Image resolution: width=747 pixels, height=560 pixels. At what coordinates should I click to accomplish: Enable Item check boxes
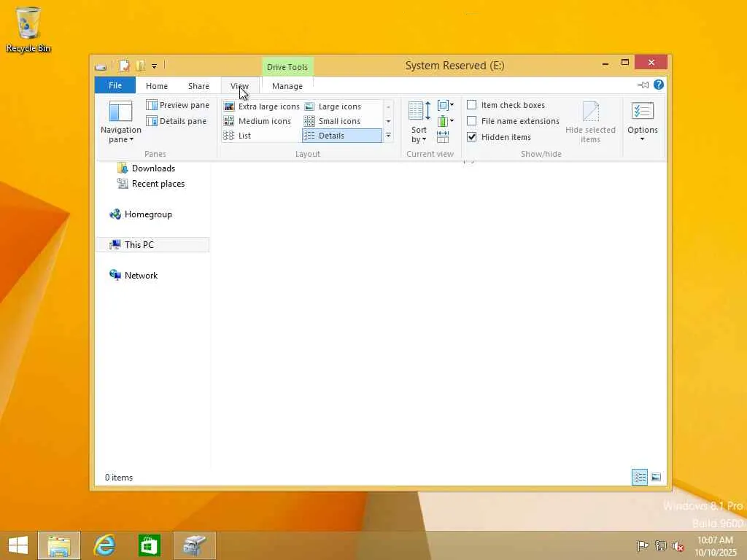point(506,105)
